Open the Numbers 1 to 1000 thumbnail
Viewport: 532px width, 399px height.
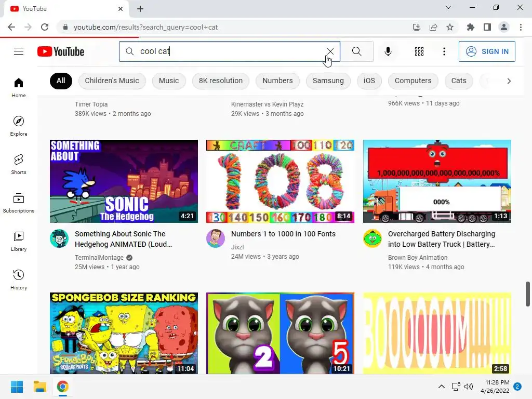pyautogui.click(x=280, y=181)
